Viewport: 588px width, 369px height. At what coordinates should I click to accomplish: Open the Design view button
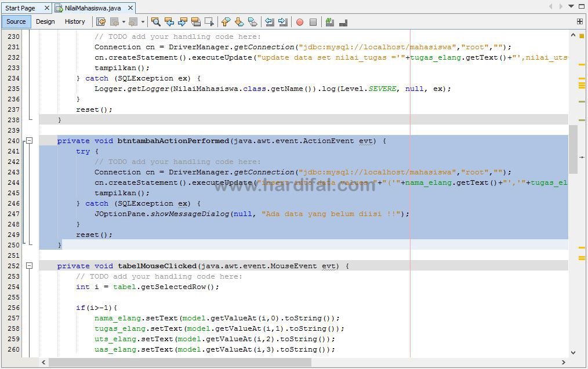pos(45,21)
